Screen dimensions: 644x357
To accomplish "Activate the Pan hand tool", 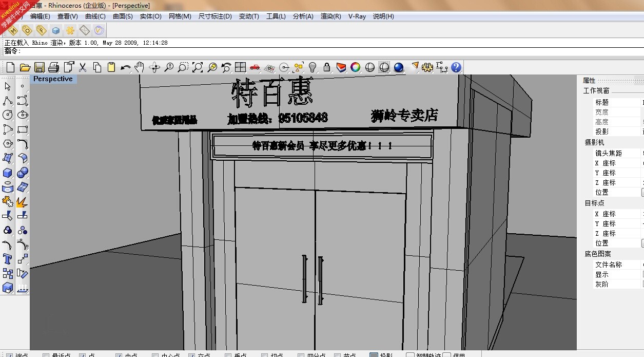I will coord(140,67).
